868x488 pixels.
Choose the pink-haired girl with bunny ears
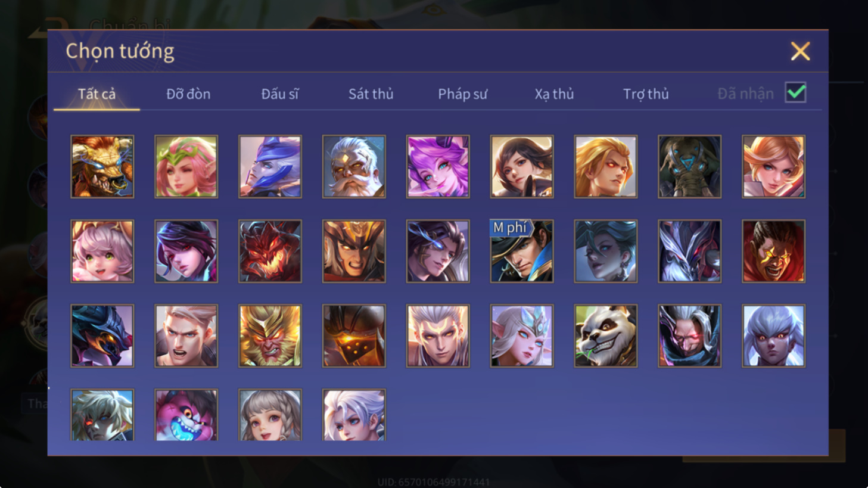(x=102, y=251)
